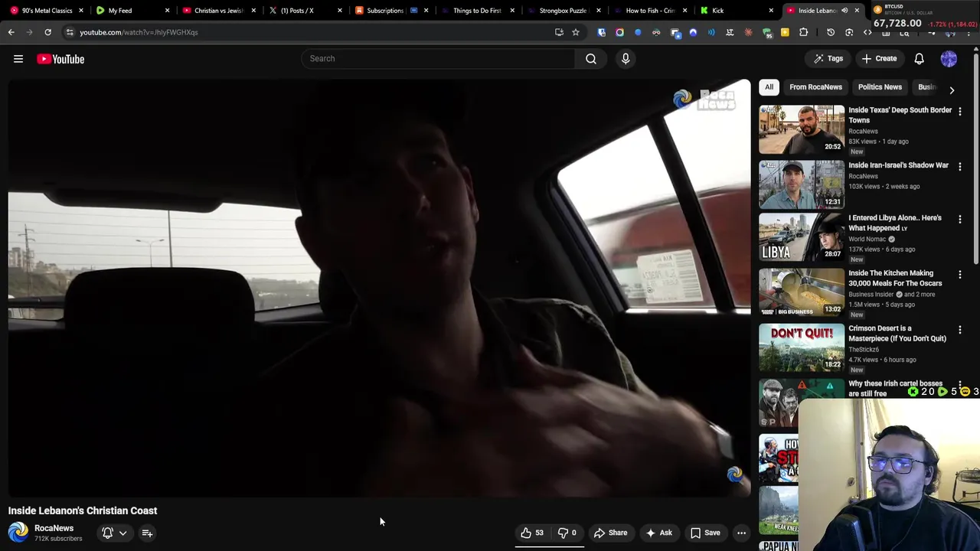Go to the YouTube home logo

60,59
